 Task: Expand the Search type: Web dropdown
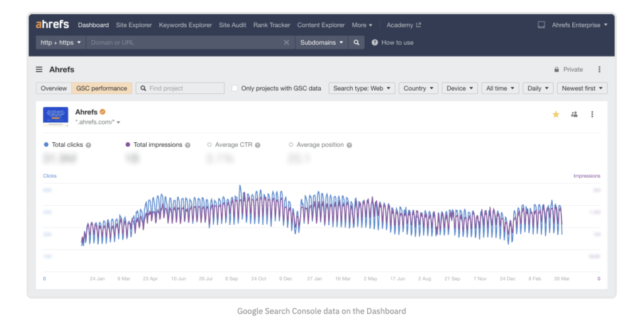click(362, 89)
